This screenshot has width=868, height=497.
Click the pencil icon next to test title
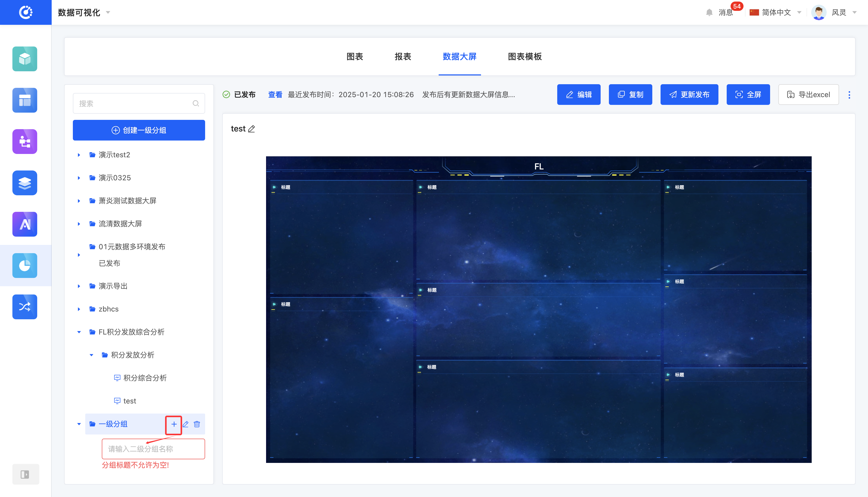pos(252,129)
